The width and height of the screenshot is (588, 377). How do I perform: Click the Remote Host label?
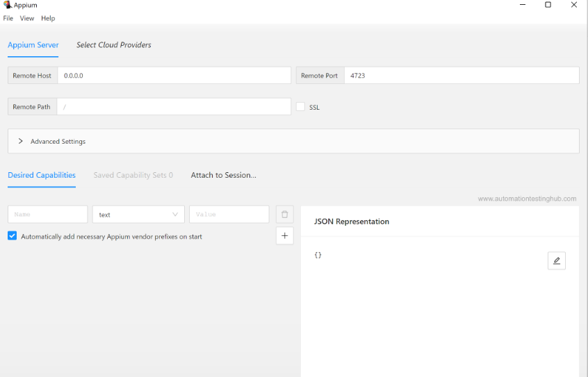click(x=32, y=75)
